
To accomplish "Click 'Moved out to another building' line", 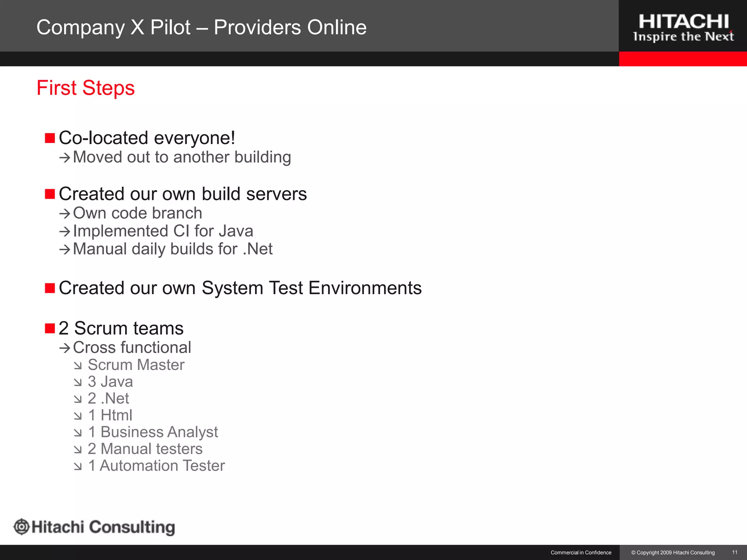I will pos(182,157).
